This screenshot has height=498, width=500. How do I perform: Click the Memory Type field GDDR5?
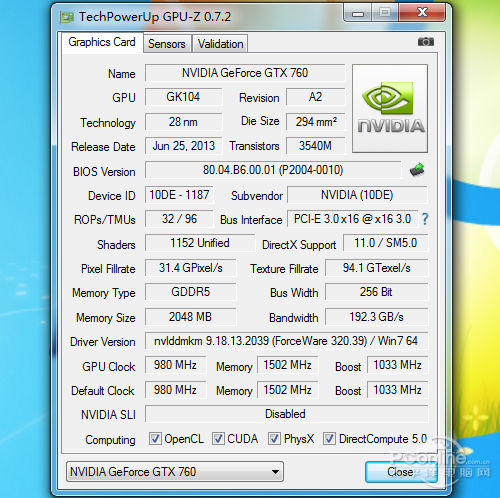pos(191,292)
